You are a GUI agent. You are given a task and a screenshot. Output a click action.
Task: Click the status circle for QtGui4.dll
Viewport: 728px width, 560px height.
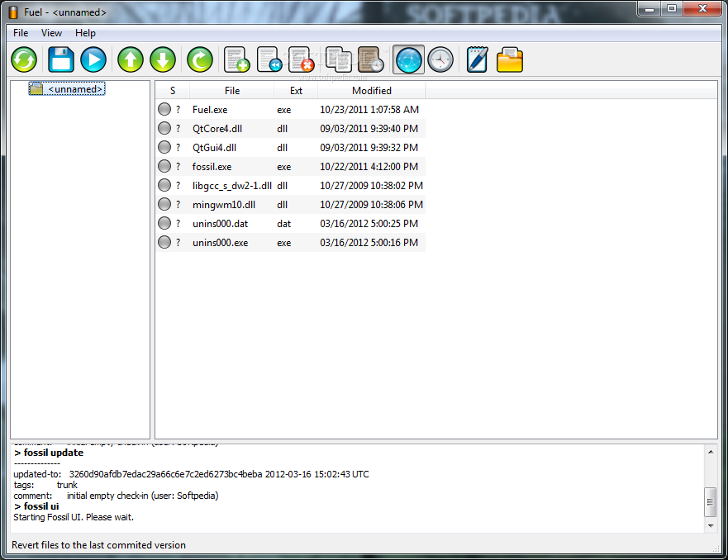[x=164, y=148]
